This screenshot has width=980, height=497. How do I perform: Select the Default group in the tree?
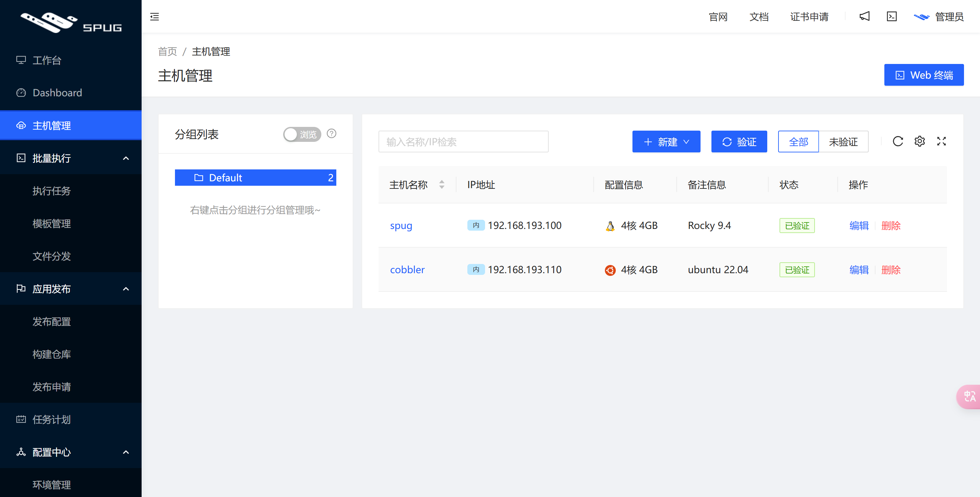tap(255, 178)
